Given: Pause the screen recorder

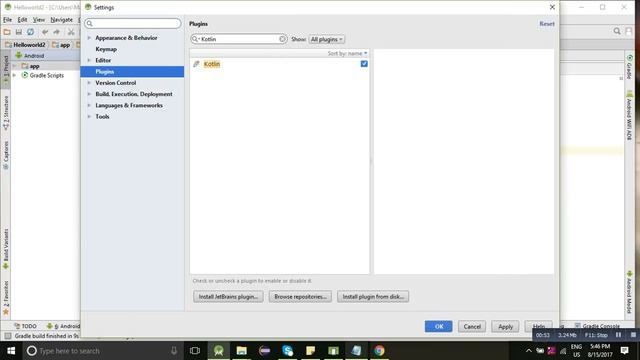Looking at the screenshot, I should coord(618,335).
